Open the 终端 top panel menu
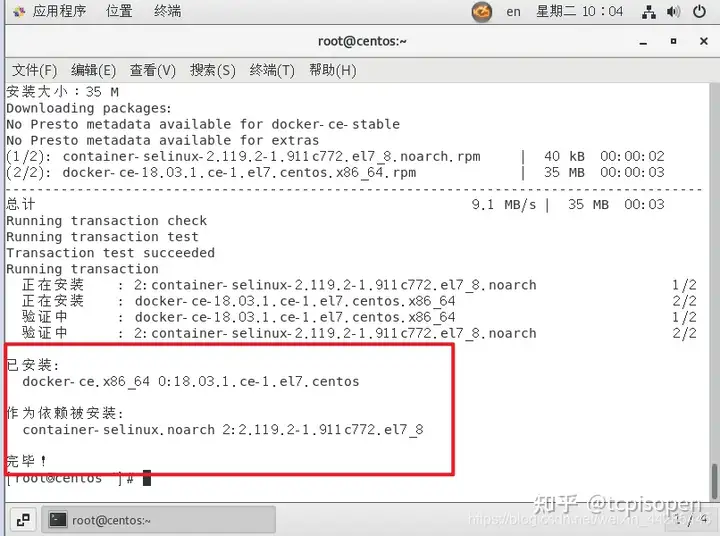 [x=168, y=11]
